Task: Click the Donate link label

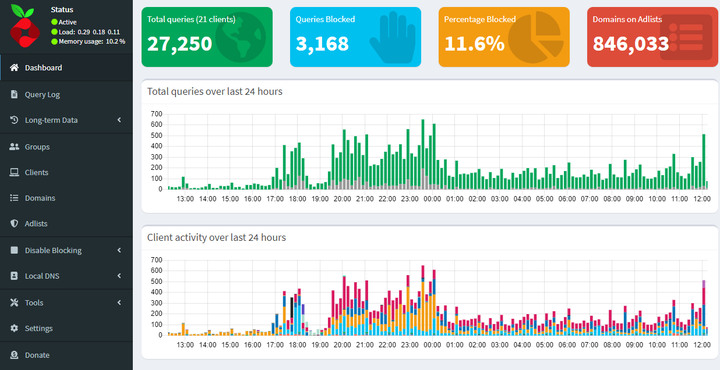Action: coord(37,355)
